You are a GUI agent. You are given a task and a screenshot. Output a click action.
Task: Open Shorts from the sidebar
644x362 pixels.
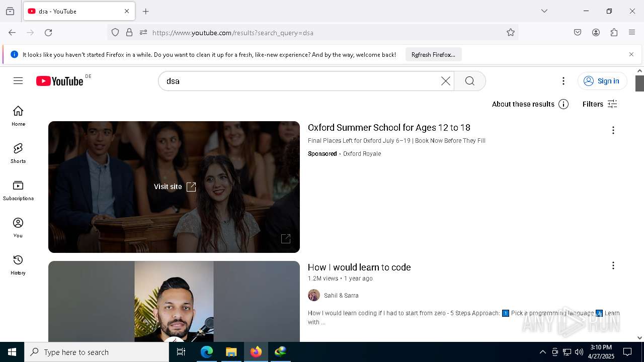pyautogui.click(x=18, y=153)
